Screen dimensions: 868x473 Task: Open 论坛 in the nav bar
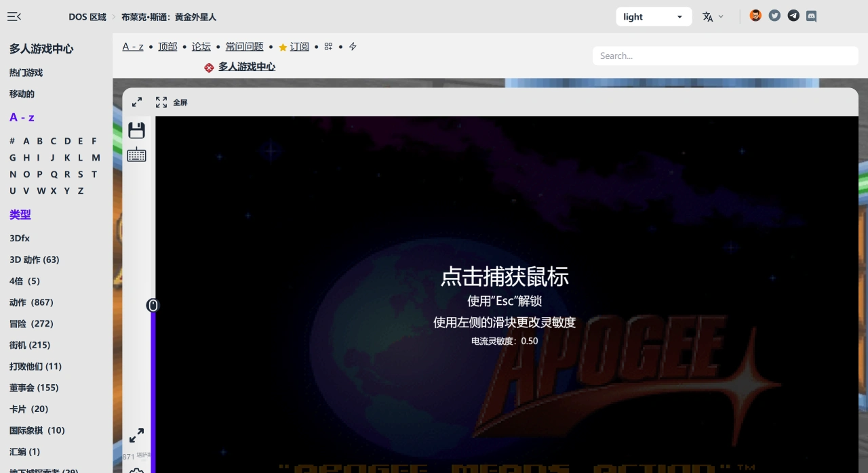(201, 47)
